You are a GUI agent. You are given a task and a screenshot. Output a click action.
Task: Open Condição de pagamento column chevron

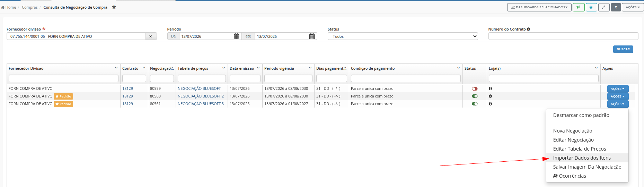[458, 68]
